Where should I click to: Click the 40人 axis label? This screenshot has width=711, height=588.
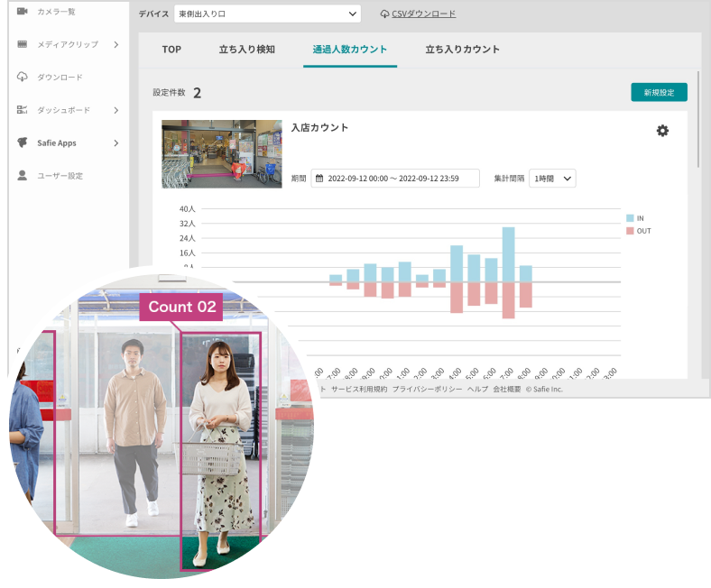point(188,209)
